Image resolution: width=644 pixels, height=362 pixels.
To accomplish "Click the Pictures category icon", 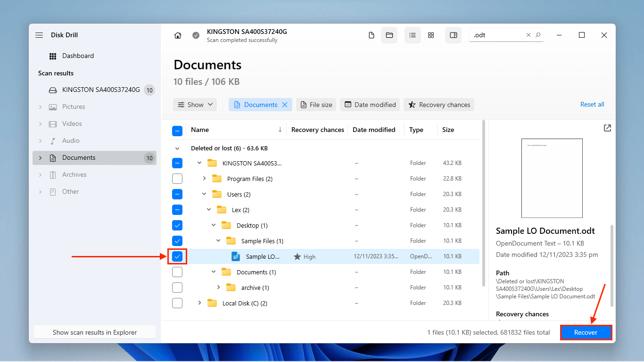I will [53, 107].
